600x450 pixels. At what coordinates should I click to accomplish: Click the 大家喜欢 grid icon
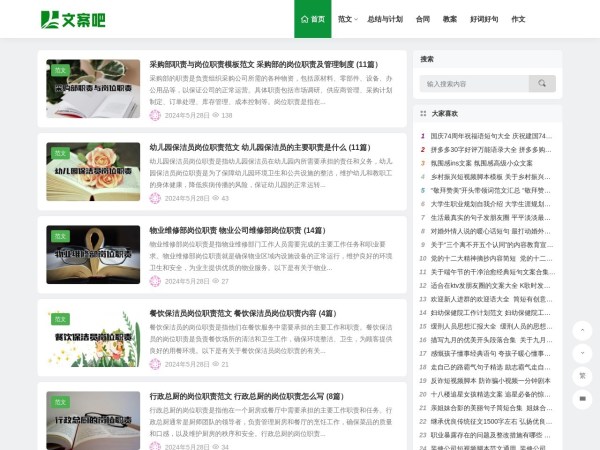pyautogui.click(x=424, y=113)
